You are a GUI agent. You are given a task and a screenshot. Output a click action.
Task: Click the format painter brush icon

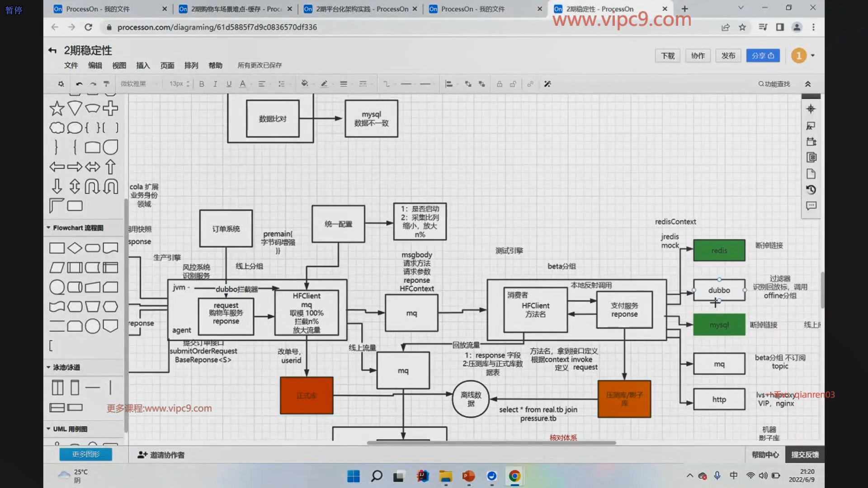(107, 84)
